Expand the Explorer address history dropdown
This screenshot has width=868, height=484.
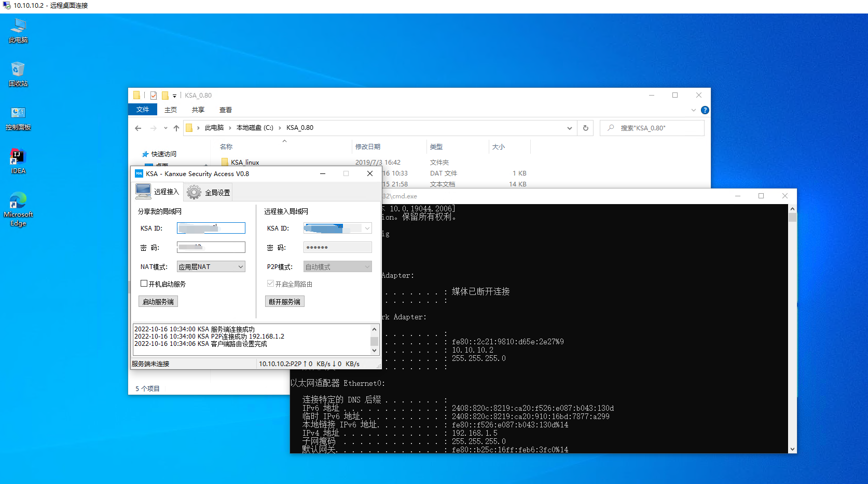coord(570,128)
